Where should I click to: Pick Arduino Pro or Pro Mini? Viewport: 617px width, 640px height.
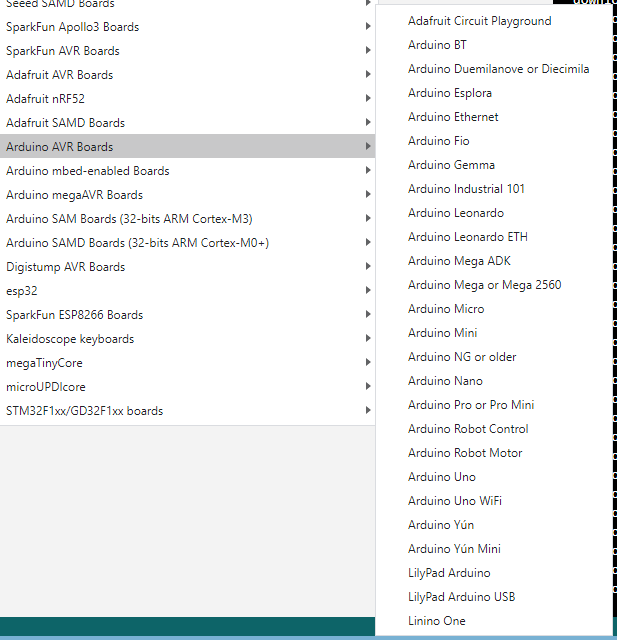coord(494,405)
